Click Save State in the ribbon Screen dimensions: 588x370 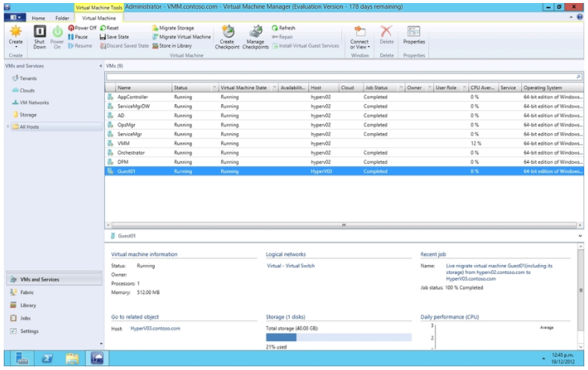point(115,36)
